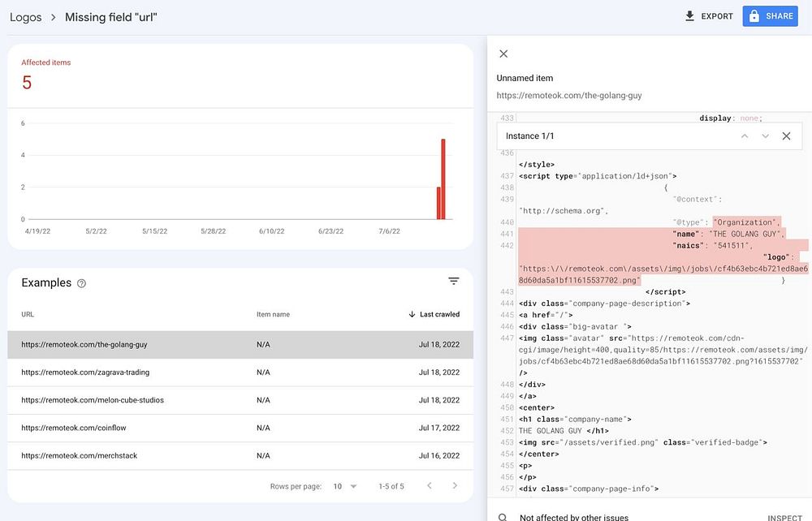812x521 pixels.
Task: Click the Instance 1/1 label
Action: (x=529, y=136)
